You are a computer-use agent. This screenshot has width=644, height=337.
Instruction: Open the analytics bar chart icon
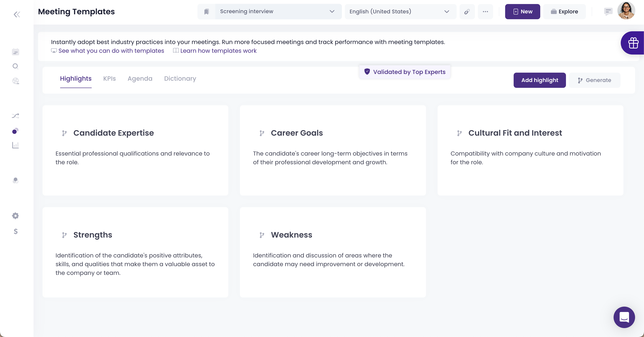[15, 145]
